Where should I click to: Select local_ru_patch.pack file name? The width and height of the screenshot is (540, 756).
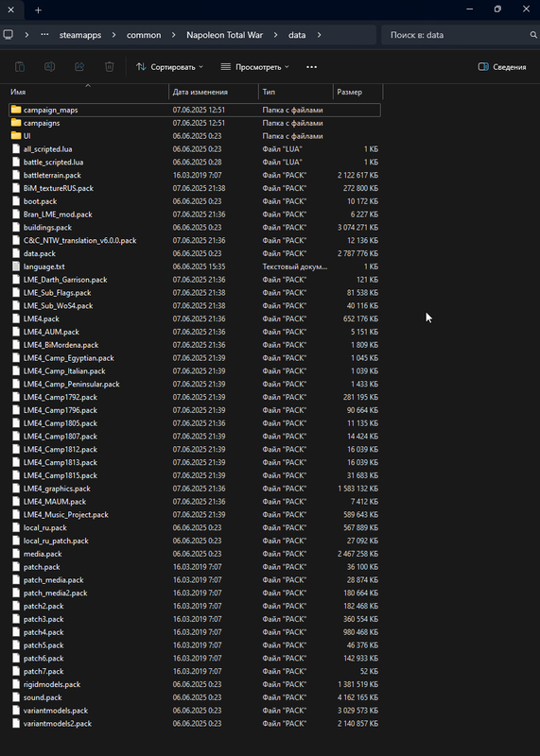[x=56, y=541]
